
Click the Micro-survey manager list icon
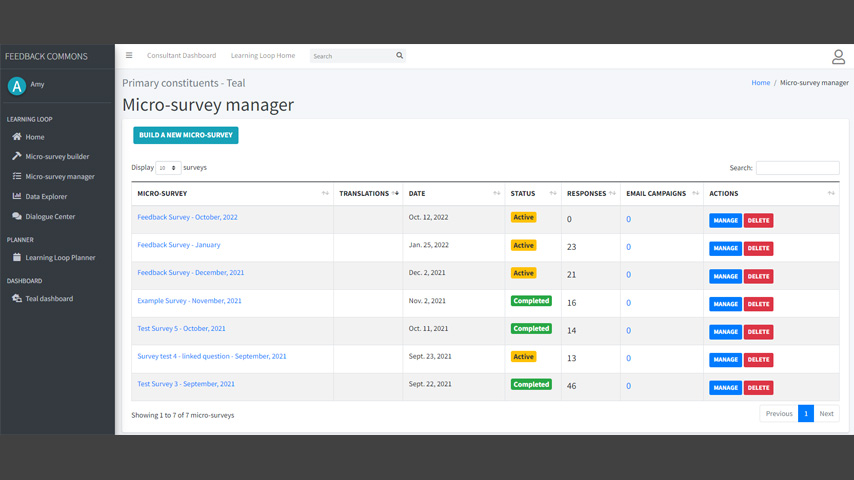17,176
